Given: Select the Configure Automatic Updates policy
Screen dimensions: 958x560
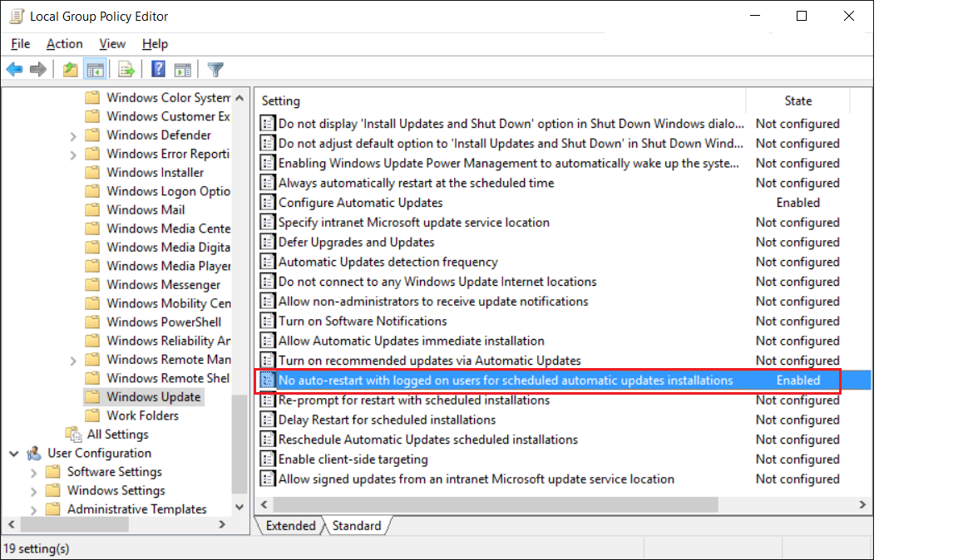Looking at the screenshot, I should pos(360,203).
